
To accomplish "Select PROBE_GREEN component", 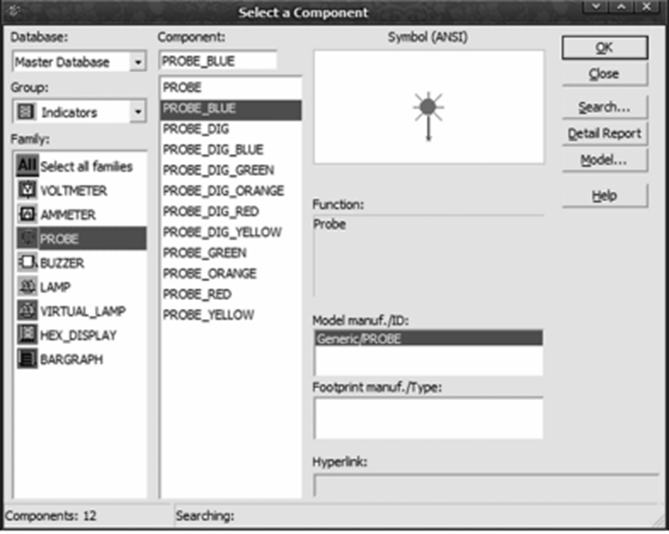I will 231,253.
